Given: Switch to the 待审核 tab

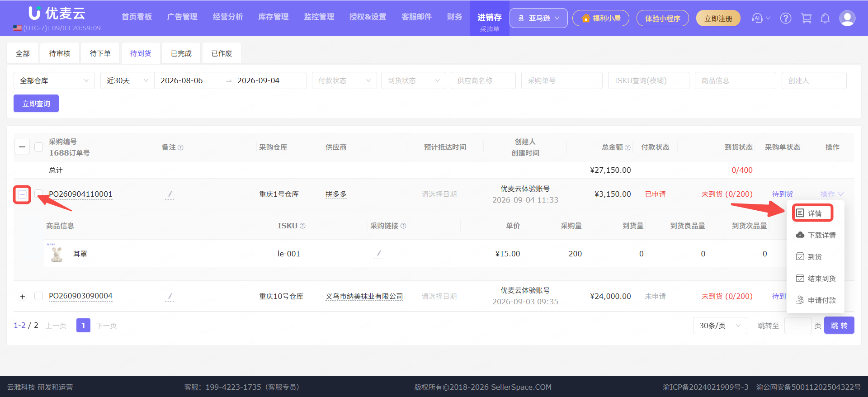Looking at the screenshot, I should tap(60, 53).
